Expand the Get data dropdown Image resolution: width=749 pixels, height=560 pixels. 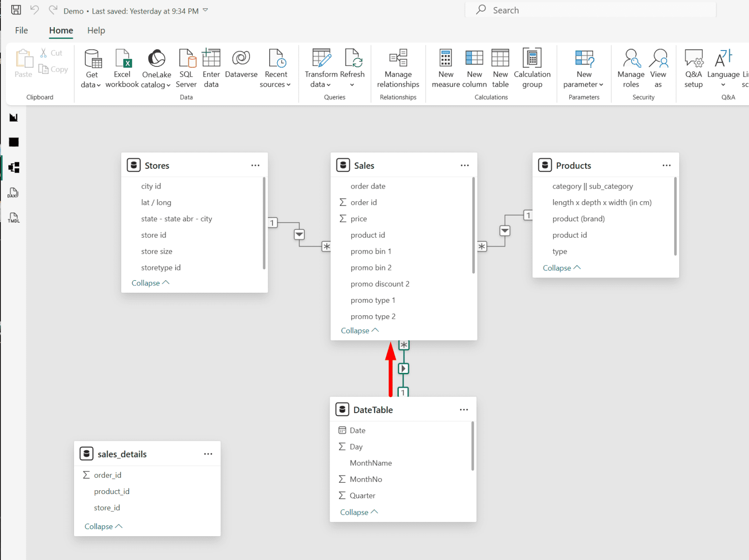coord(91,85)
